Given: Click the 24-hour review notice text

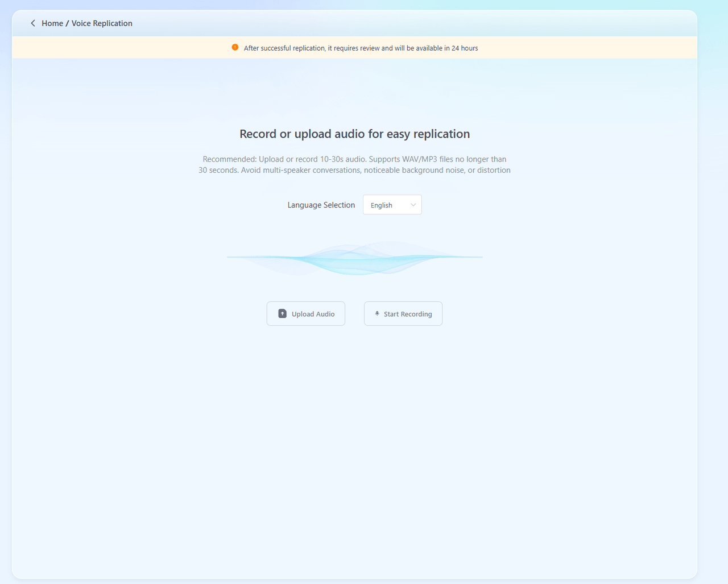Looking at the screenshot, I should tap(361, 48).
